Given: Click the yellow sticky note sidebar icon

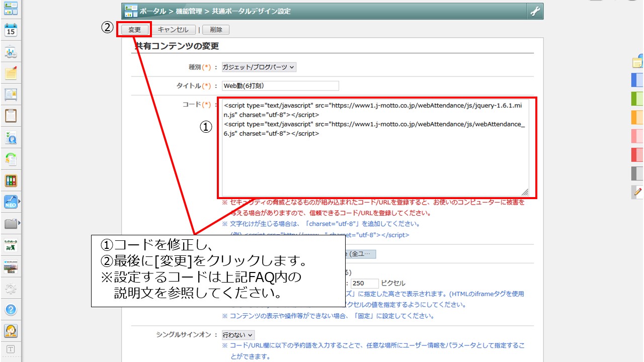Looking at the screenshot, I should coord(11,73).
